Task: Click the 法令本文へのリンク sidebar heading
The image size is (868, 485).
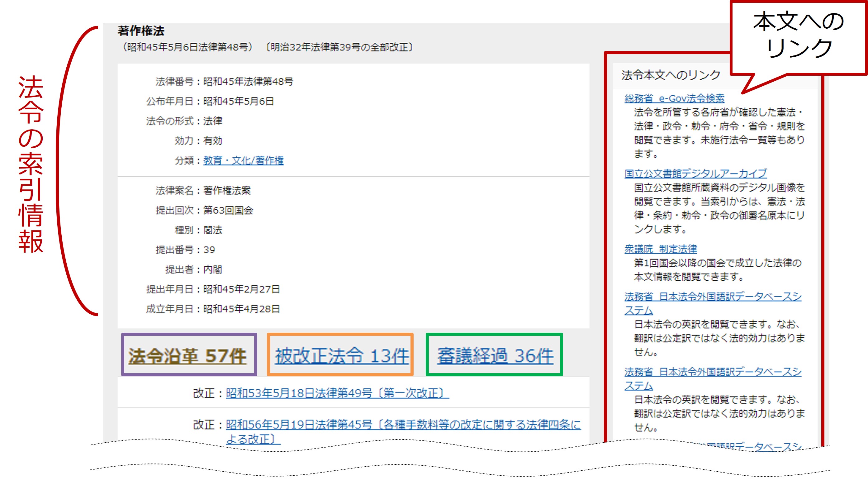Action: click(671, 75)
